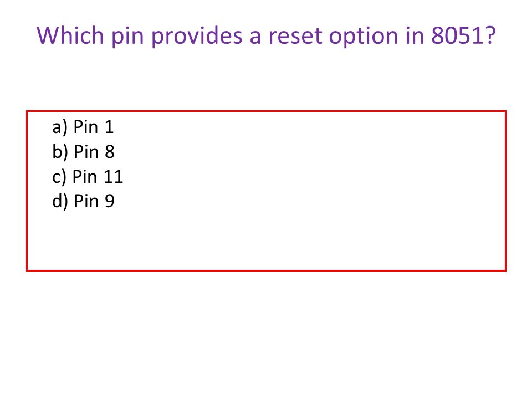Select answer option d) Pin 9
The height and width of the screenshot is (399, 532).
tap(83, 201)
